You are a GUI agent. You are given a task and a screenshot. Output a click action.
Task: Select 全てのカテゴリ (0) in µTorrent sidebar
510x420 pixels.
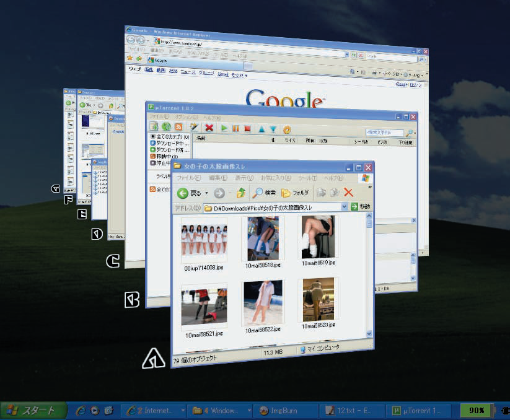click(x=170, y=136)
